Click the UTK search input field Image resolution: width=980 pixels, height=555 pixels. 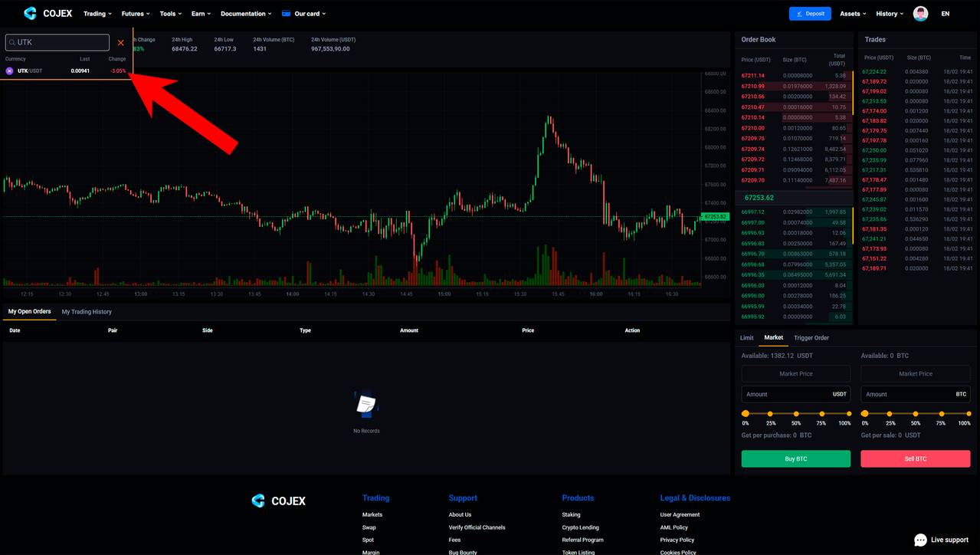tap(57, 43)
